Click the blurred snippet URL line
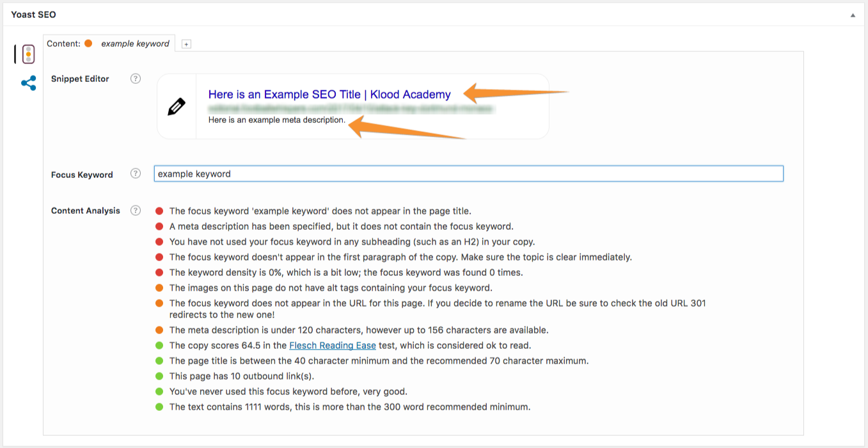This screenshot has height=448, width=868. (352, 109)
